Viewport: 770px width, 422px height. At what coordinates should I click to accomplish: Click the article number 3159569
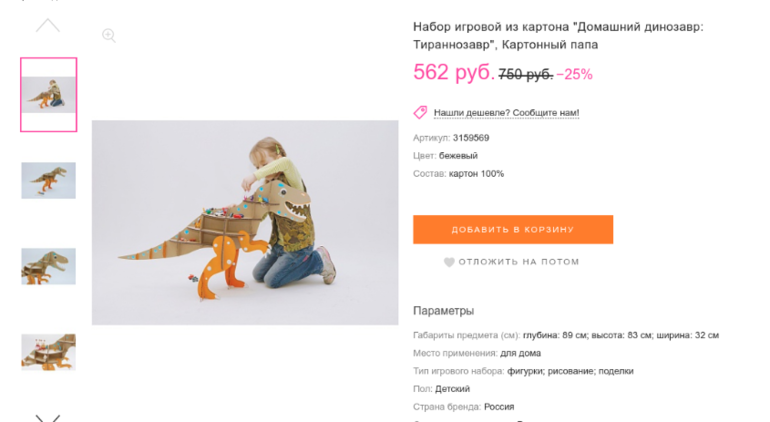471,138
